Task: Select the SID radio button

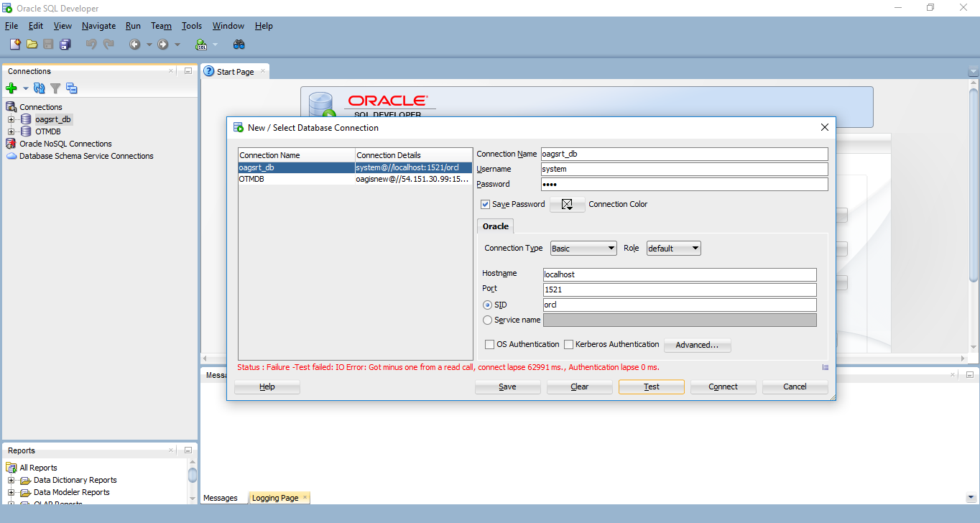Action: (x=488, y=305)
